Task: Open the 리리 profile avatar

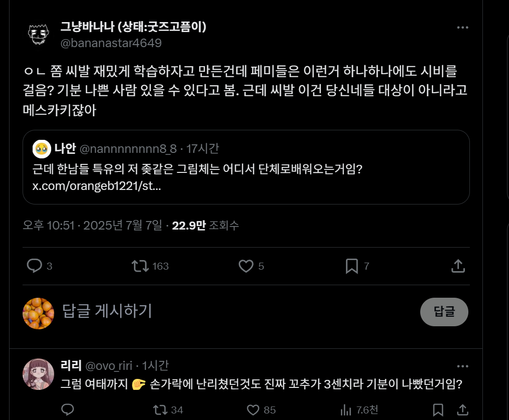Action: click(38, 374)
